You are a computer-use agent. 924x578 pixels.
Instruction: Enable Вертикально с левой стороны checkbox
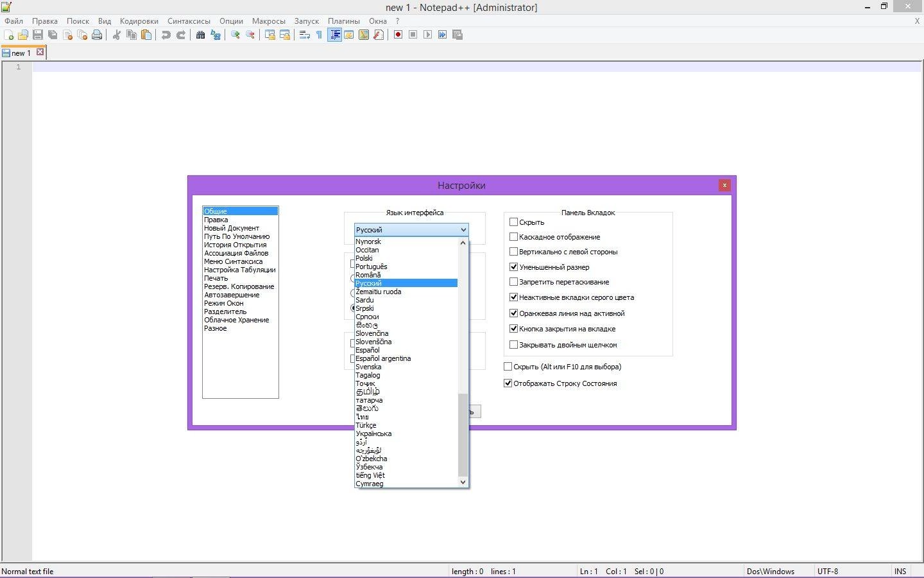(x=513, y=252)
